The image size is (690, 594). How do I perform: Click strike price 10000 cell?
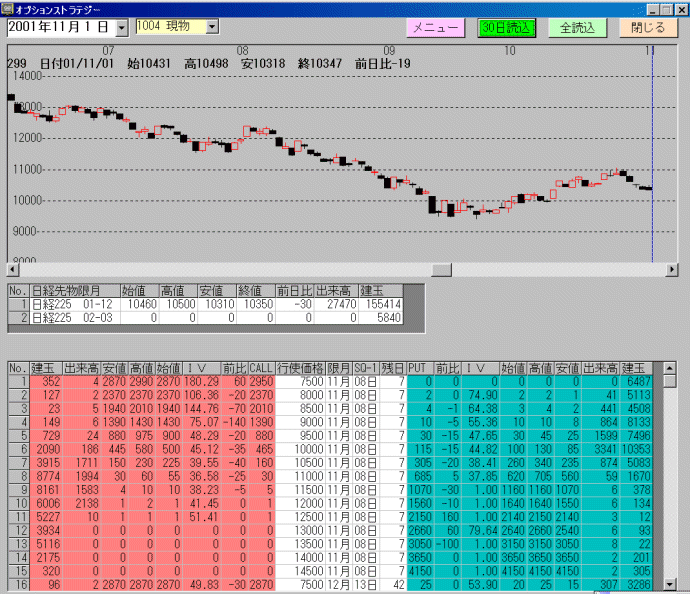pyautogui.click(x=301, y=449)
